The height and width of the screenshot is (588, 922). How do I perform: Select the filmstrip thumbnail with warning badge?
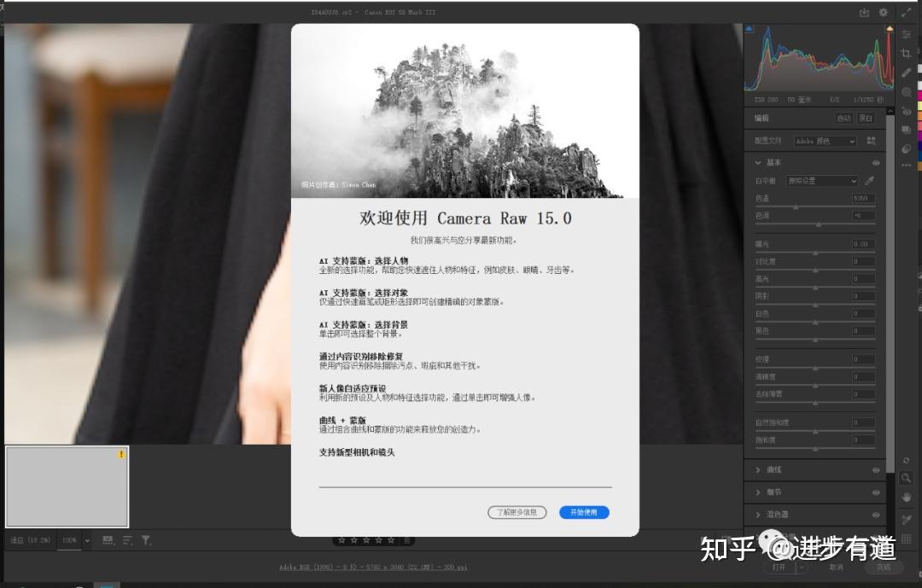click(x=67, y=486)
